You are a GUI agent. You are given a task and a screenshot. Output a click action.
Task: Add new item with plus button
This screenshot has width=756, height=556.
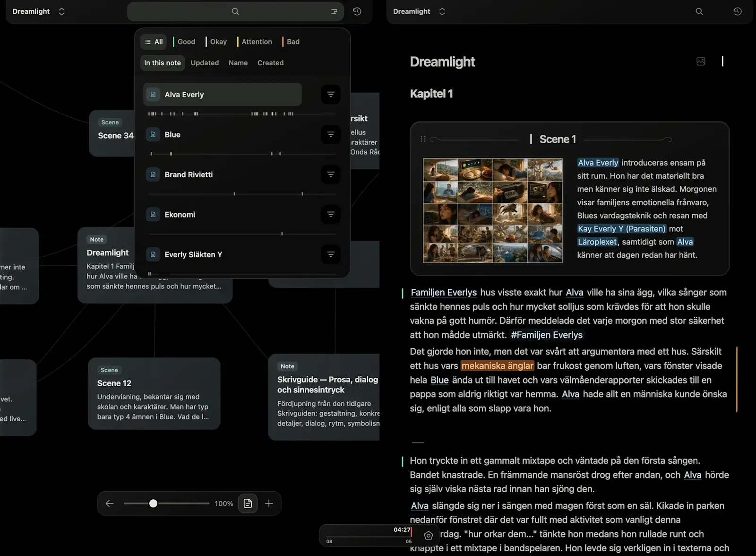(269, 504)
